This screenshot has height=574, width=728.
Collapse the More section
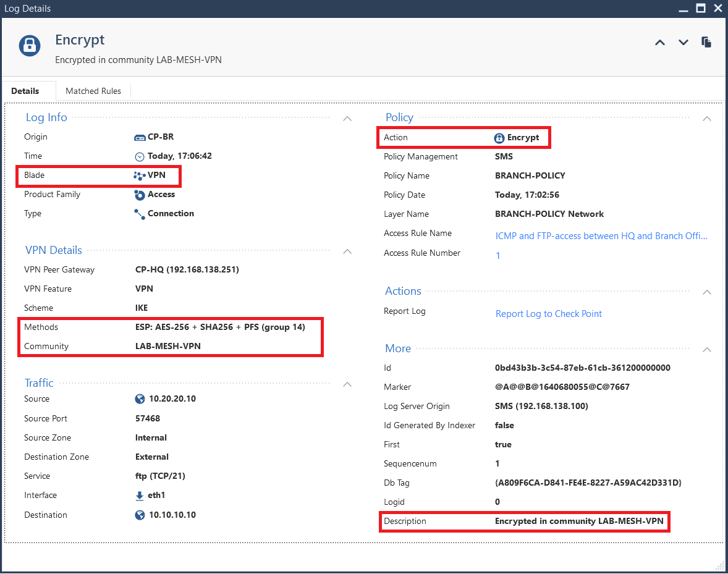(x=707, y=350)
